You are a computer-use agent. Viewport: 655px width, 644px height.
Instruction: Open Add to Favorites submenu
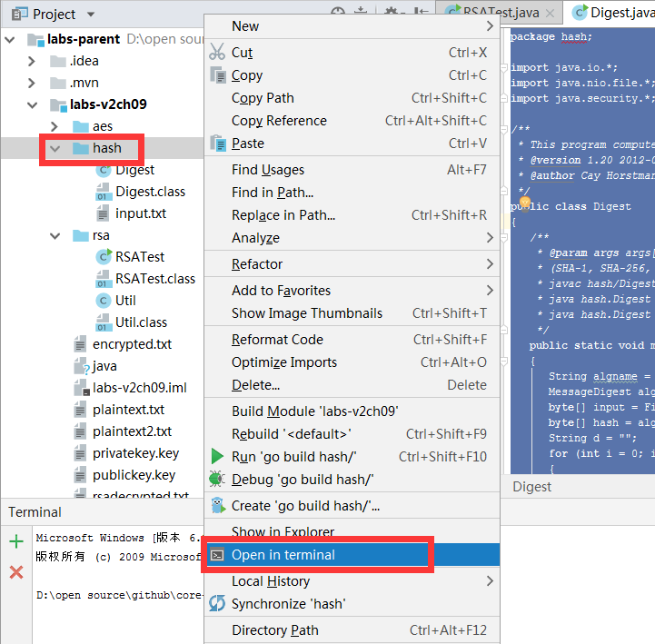(352, 291)
